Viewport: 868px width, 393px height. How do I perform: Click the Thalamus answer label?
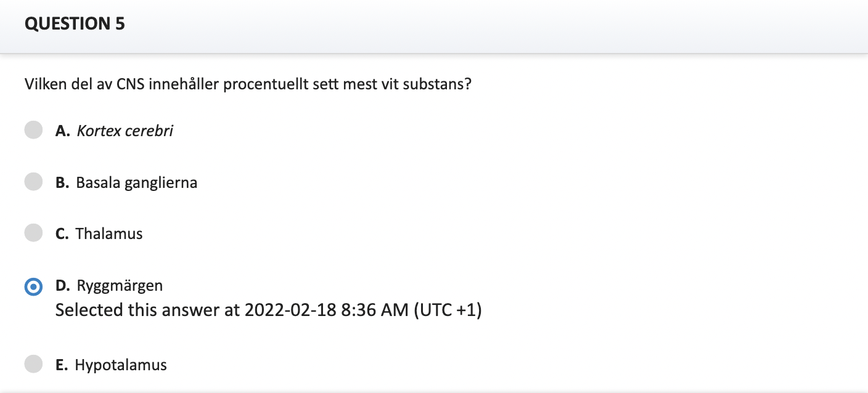[x=109, y=233]
